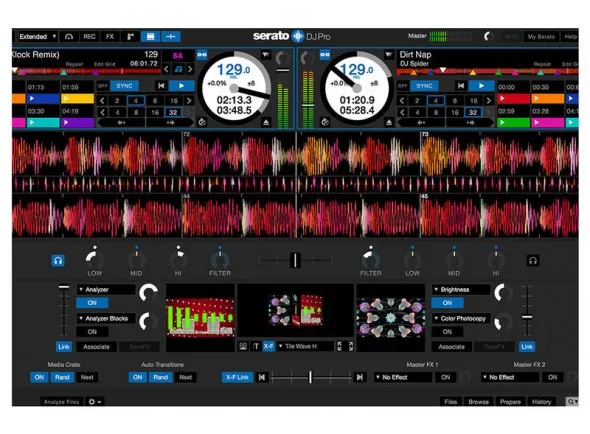Toggle SYNC on the right deck
Screen dimensions: 590x434
pyautogui.click(x=424, y=86)
